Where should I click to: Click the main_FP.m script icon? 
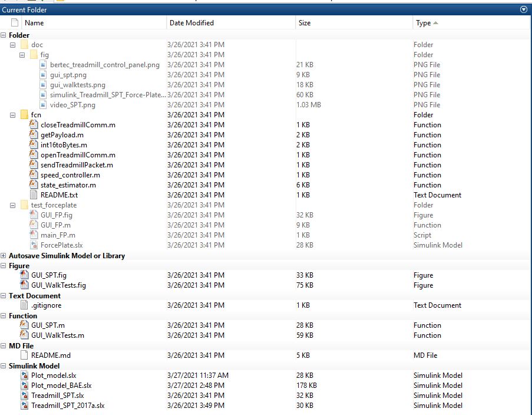point(34,235)
